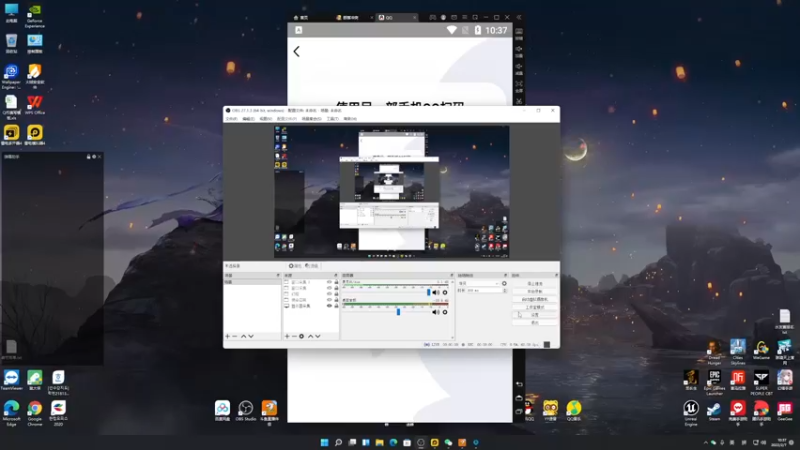Toggle eye icon of first source row
800x450 pixels.
click(329, 282)
